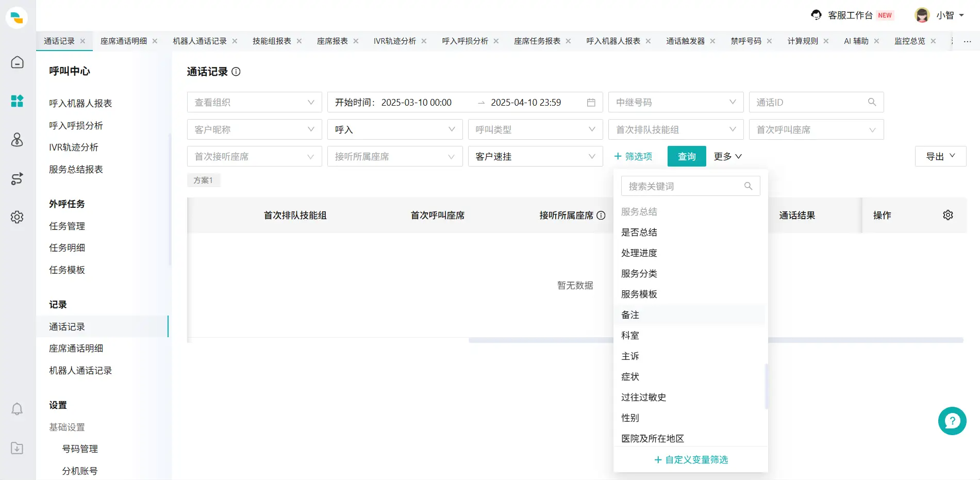Image resolution: width=980 pixels, height=480 pixels.
Task: Click the info icon next to 接听所属座席
Action: click(x=601, y=216)
